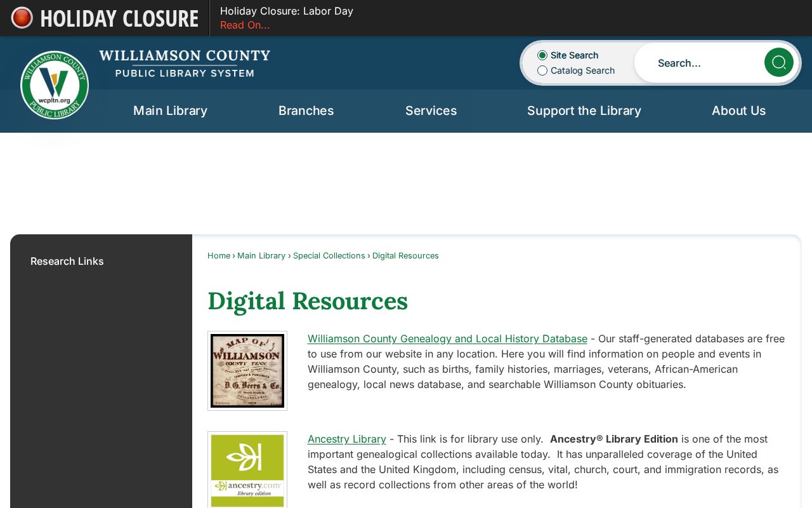This screenshot has width=812, height=508.
Task: Click the Ancestry.com library edition thumbnail
Action: tap(247, 470)
